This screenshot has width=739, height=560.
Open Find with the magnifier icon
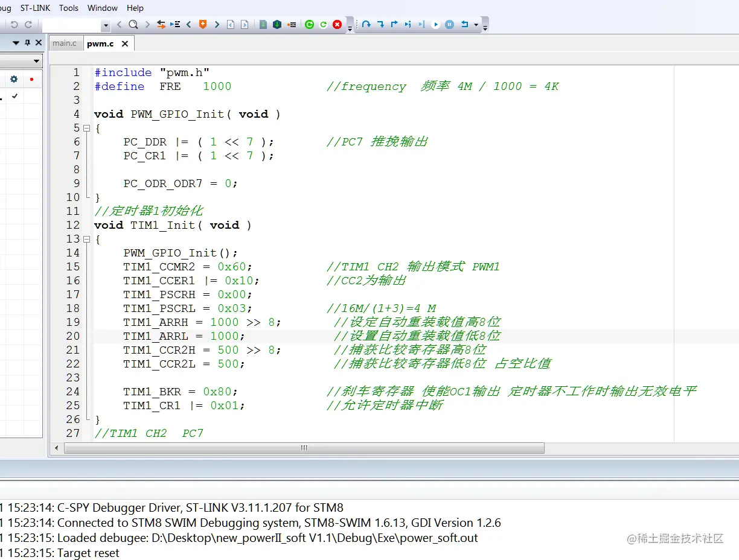(x=133, y=25)
